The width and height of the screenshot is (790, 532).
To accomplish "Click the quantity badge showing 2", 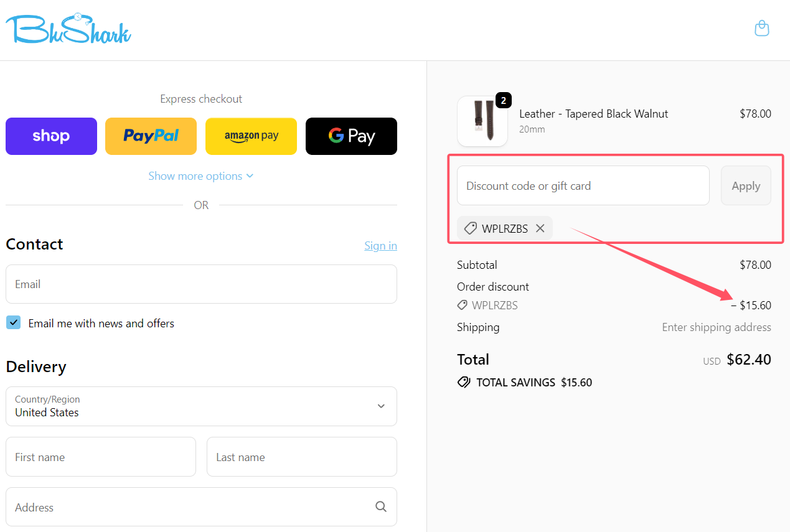I will tap(503, 100).
